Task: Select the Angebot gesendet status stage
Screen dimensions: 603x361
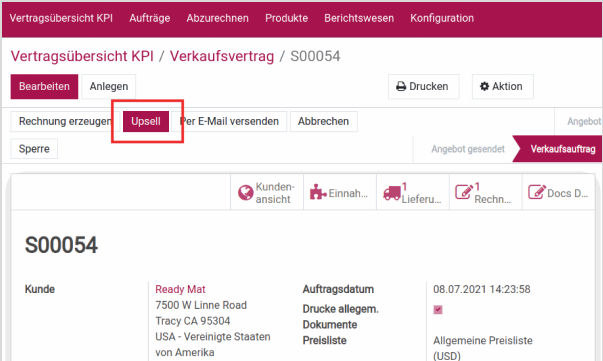Action: coord(468,149)
